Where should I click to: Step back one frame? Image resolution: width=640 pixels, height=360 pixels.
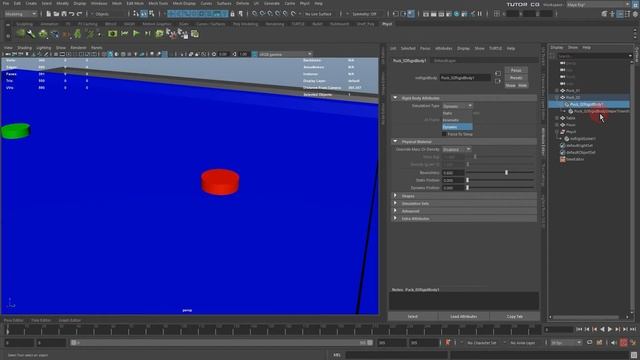point(587,329)
